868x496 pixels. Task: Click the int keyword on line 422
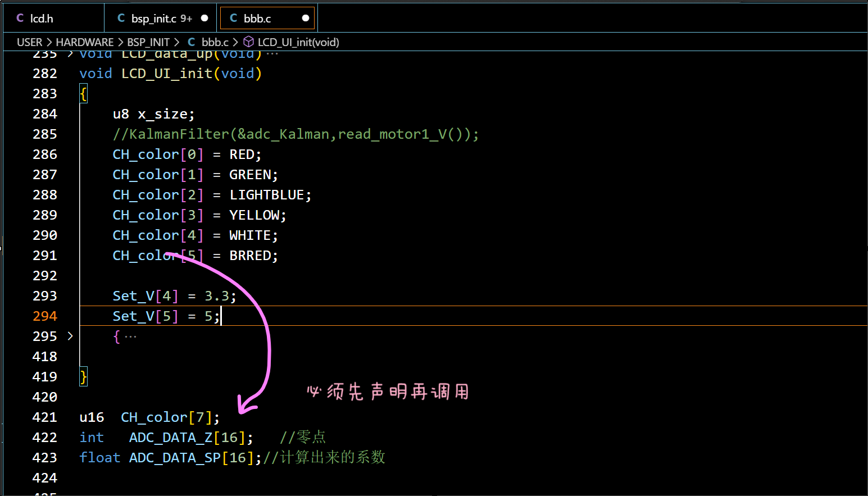coord(92,438)
